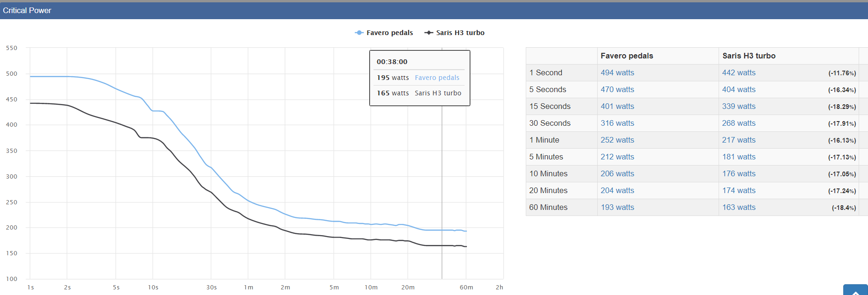This screenshot has width=868, height=295.
Task: Open Favero 20 Minutes 204 watts link
Action: coord(617,190)
